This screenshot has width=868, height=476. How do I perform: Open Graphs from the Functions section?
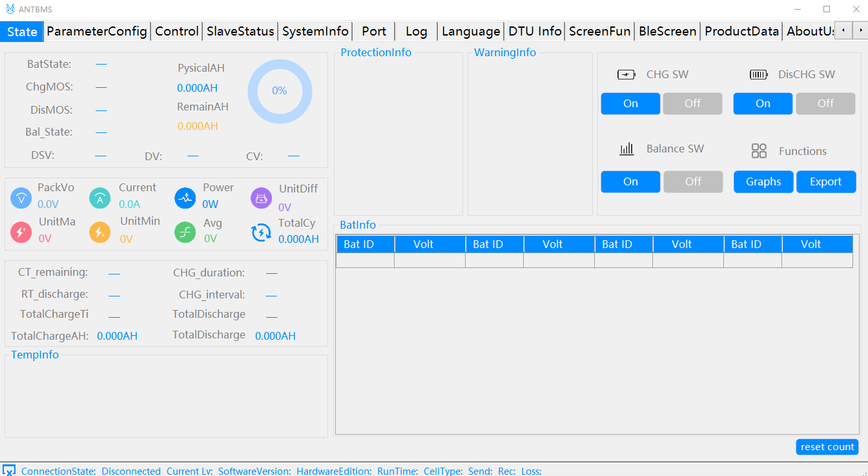coord(763,181)
